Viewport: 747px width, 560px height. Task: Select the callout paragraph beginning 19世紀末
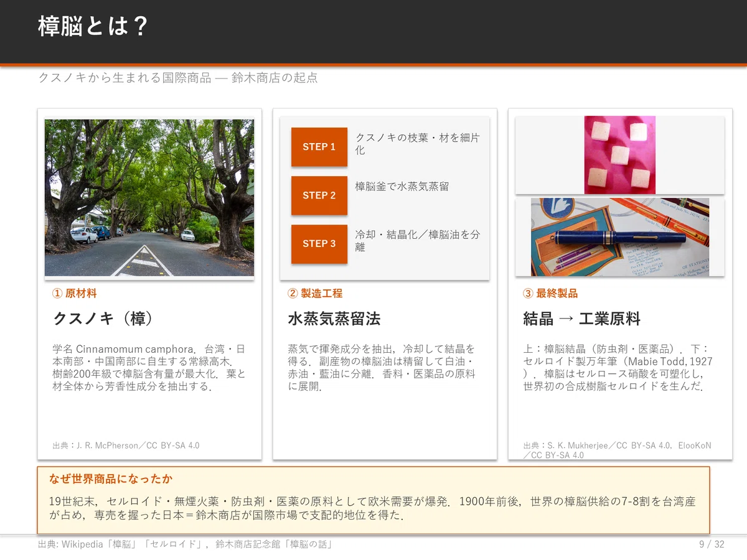click(x=372, y=508)
